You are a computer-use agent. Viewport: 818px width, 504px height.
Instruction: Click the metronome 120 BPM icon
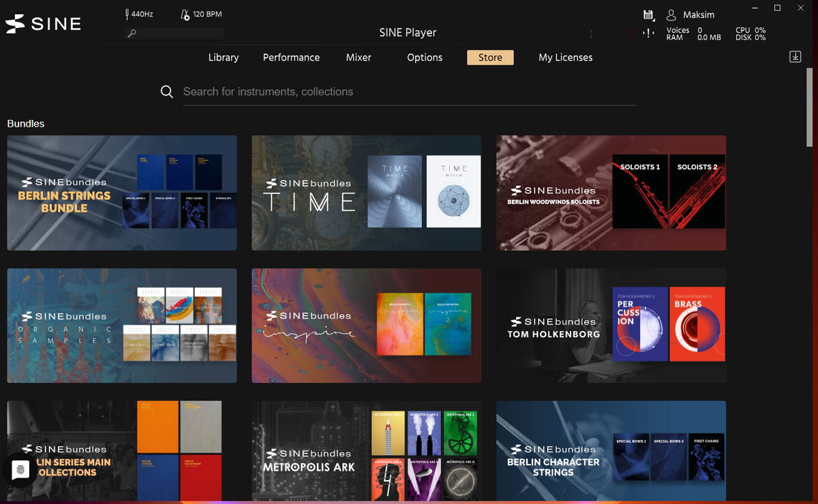coord(185,14)
